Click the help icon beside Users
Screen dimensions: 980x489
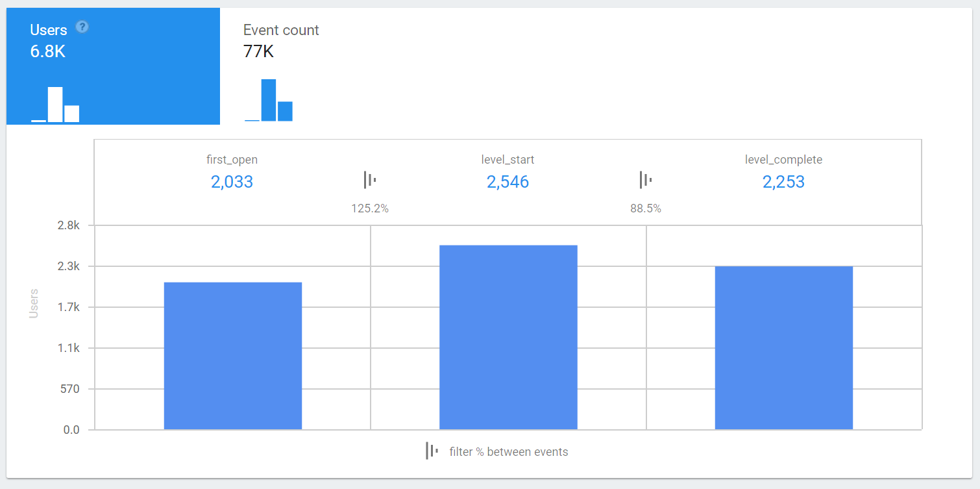click(x=82, y=27)
